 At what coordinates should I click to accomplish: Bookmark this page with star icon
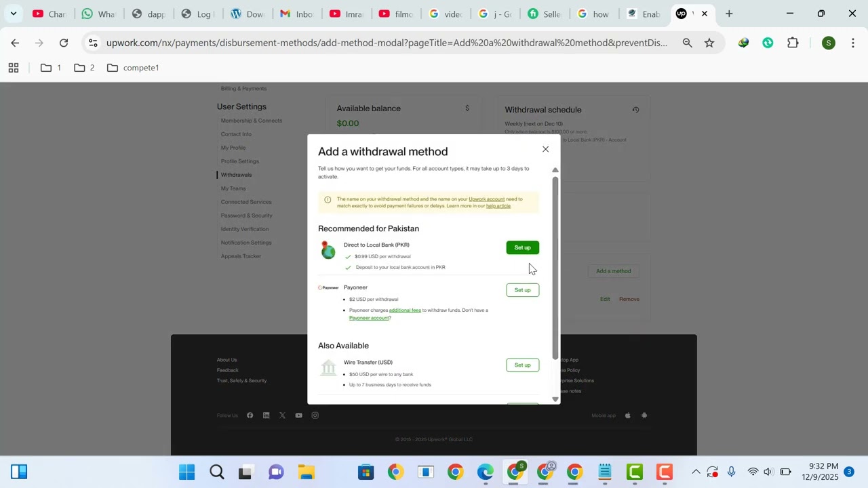[709, 43]
